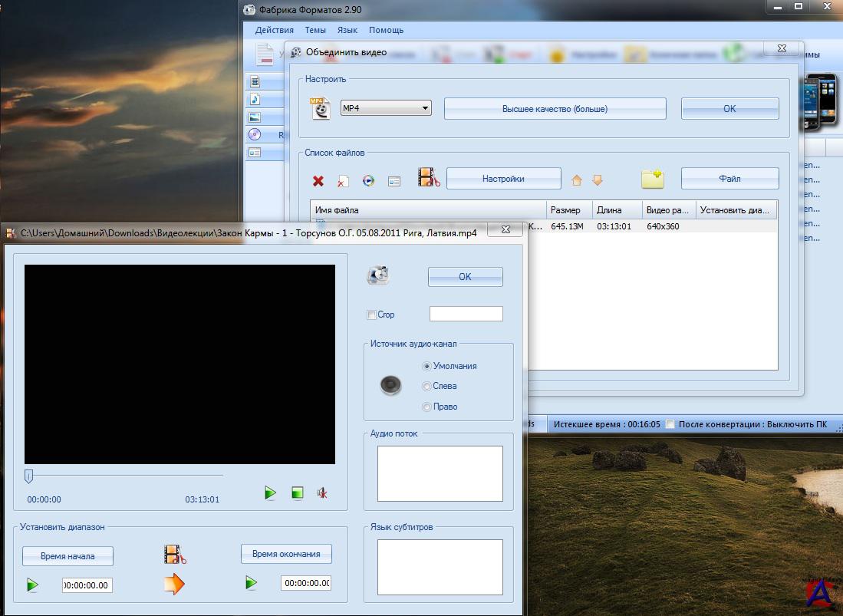
Task: Mute audio in the preview player
Action: [322, 493]
